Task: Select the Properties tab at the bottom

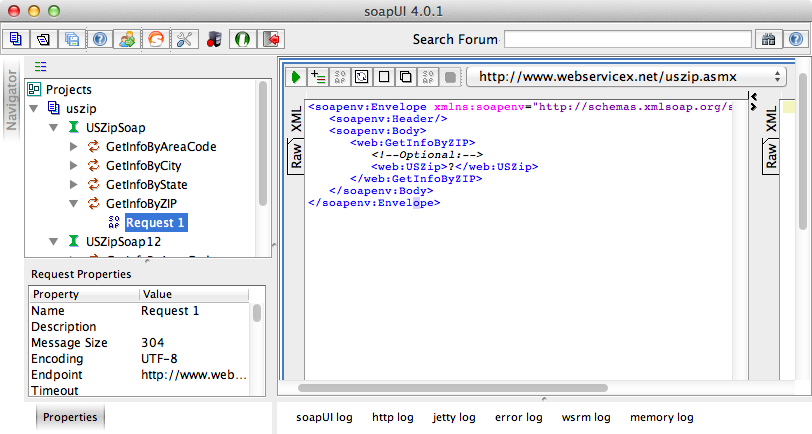Action: 70,417
